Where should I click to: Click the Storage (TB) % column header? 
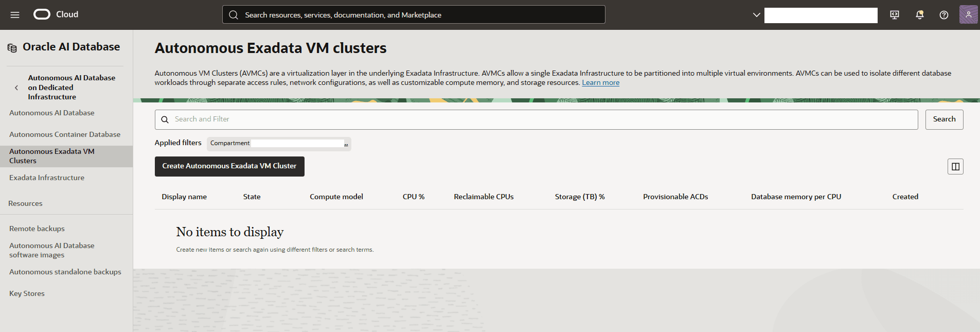[580, 197]
